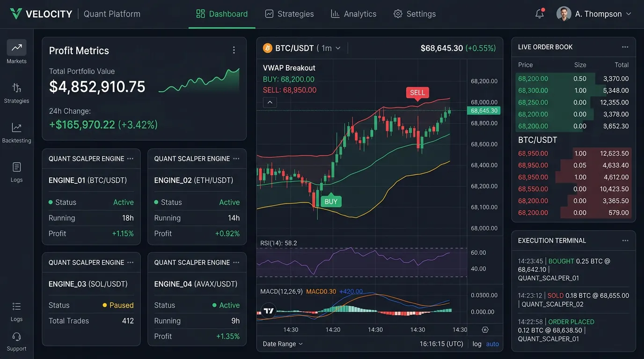Open the Execution Terminal options menu
Image resolution: width=644 pixels, height=359 pixels.
click(625, 241)
